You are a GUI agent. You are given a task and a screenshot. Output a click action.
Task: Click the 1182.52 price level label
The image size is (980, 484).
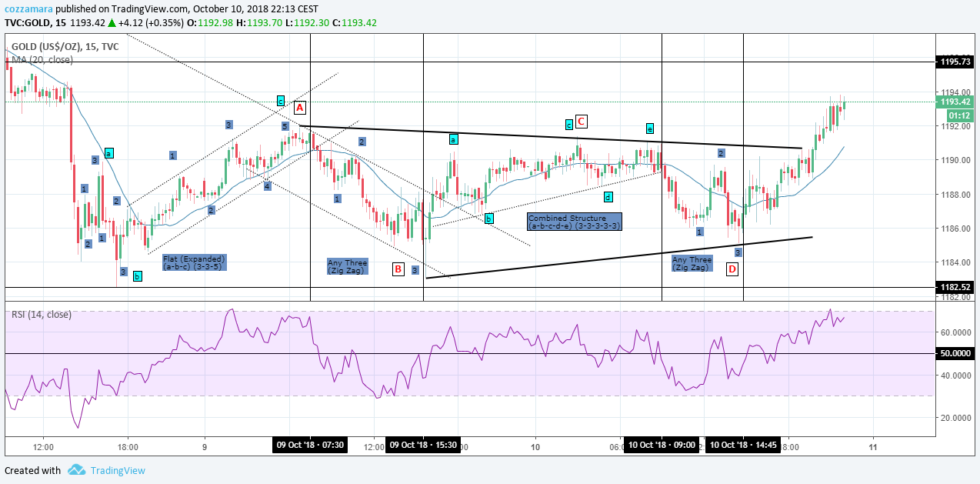pyautogui.click(x=955, y=287)
